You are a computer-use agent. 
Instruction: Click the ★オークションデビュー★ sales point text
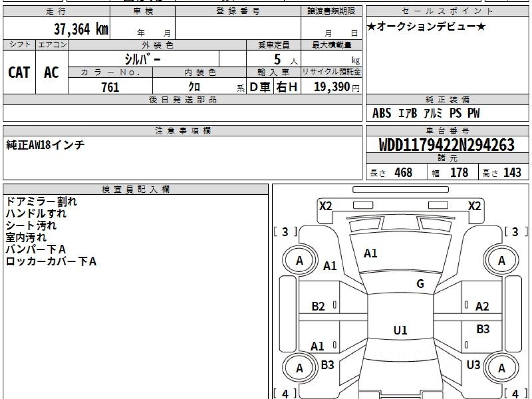pos(426,27)
